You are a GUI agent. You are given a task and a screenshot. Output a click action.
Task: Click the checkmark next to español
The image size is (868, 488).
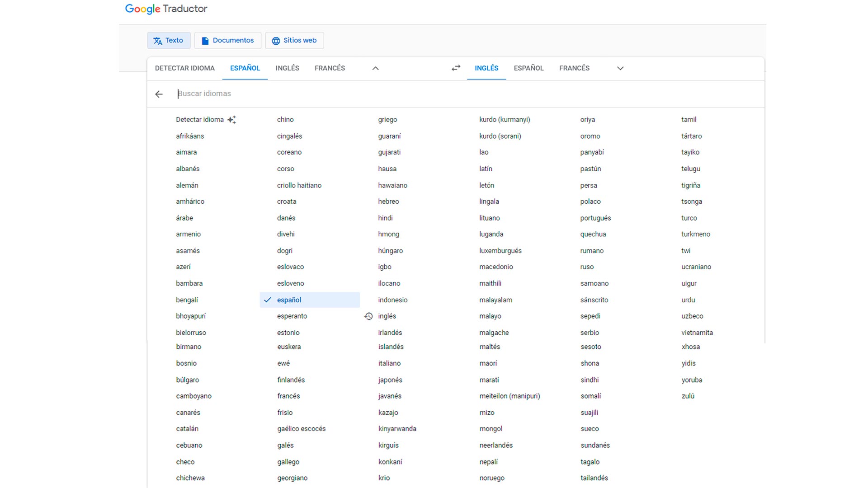[268, 300]
